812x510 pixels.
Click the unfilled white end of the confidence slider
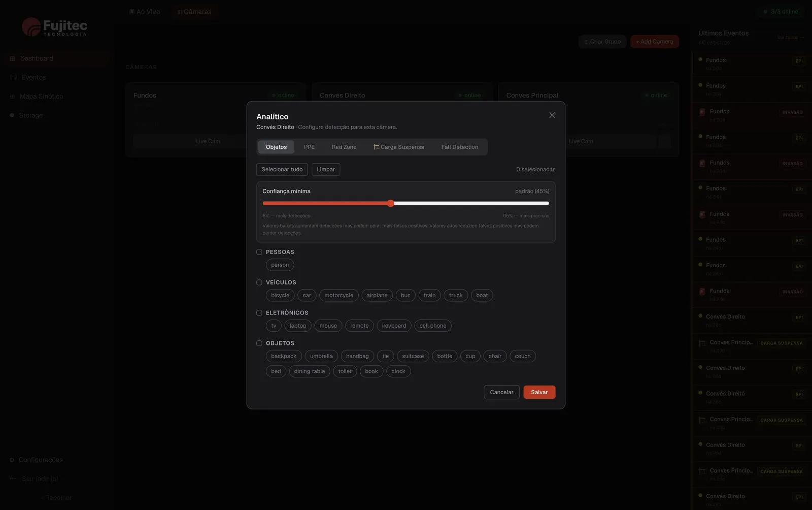471,203
